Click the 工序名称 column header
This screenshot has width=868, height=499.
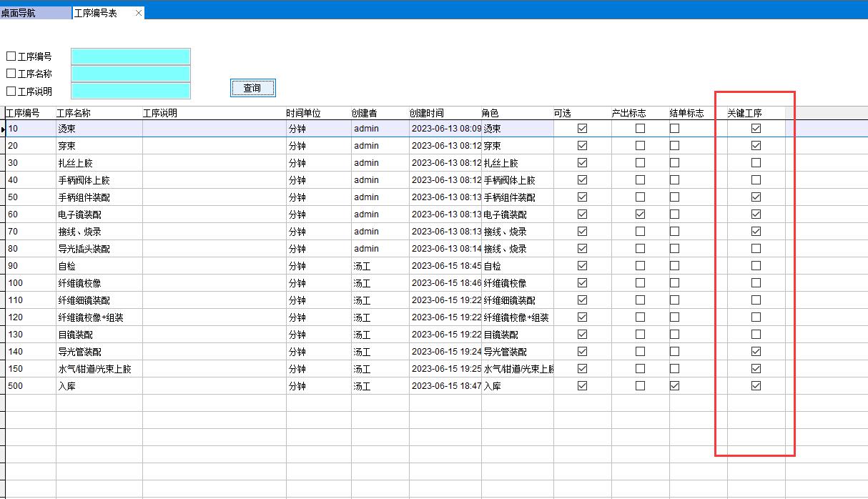point(74,113)
